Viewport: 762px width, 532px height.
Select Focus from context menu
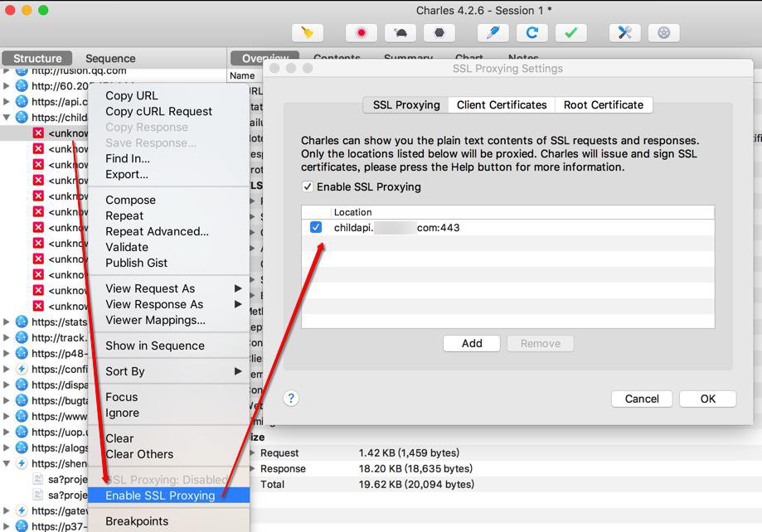(169, 397)
